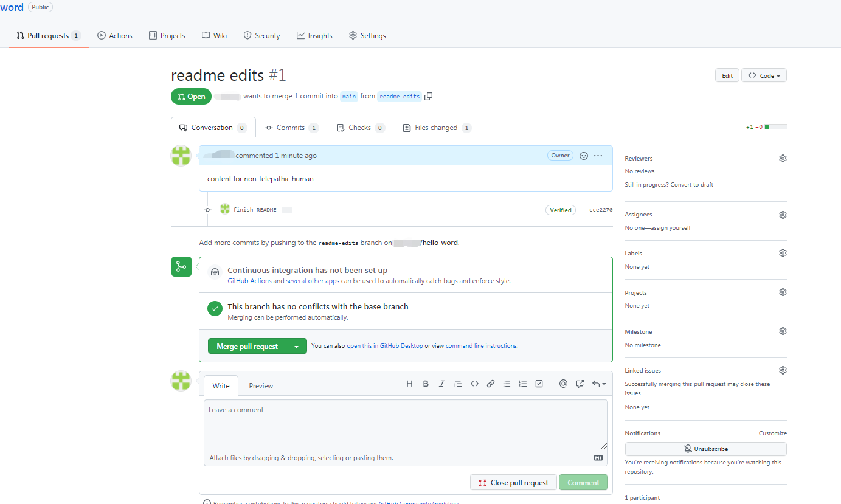Screen dimensions: 841x504
Task: Switch to the Files changed tab
Action: 437,127
